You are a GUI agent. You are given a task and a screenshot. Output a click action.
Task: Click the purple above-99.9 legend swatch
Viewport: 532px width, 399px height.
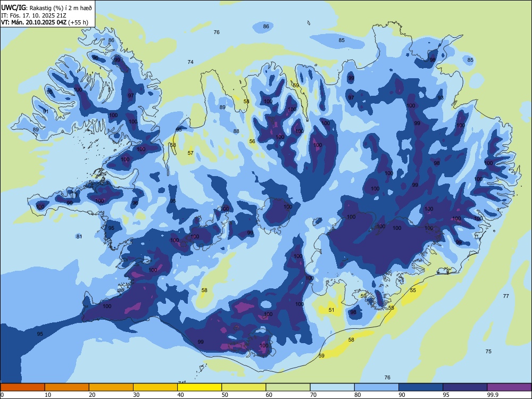coord(509,387)
